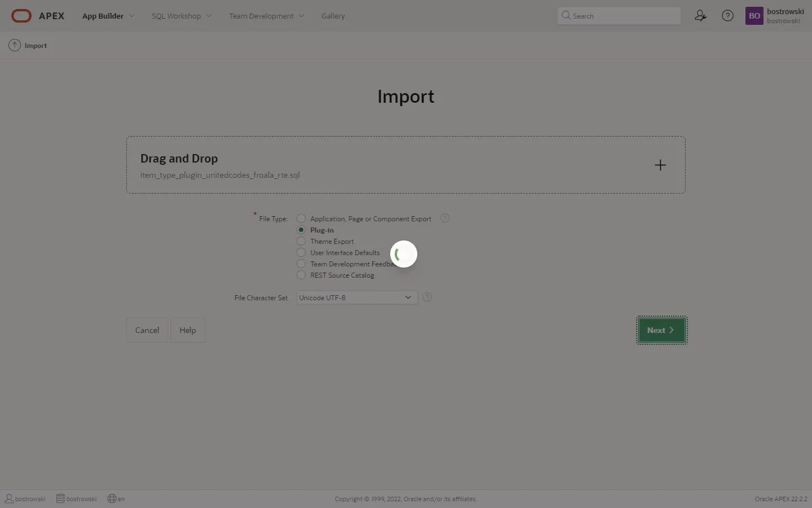Click the Import up-arrow breadcrumb icon

pyautogui.click(x=15, y=45)
